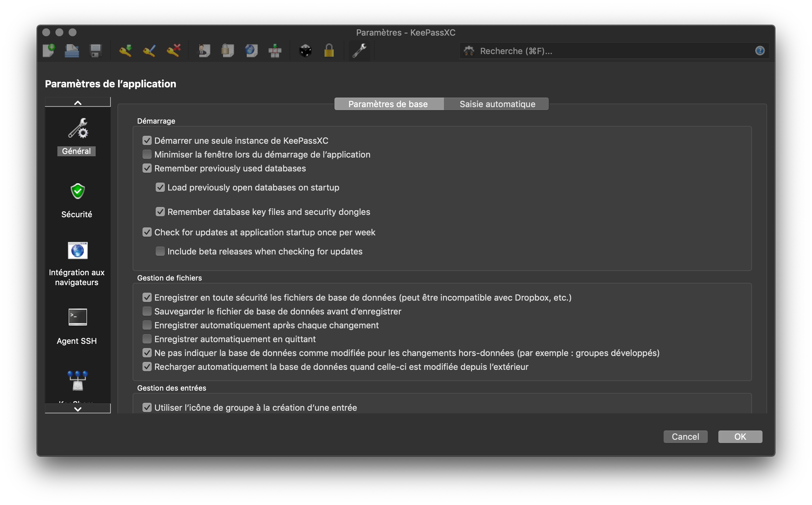Uncheck Load previously open databases on startup
This screenshot has height=505, width=812.
pos(160,187)
